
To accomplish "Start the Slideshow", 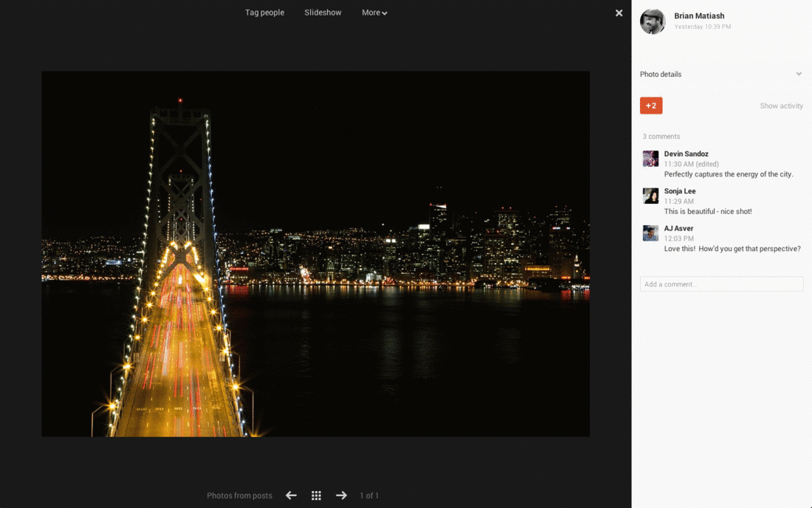I will (323, 13).
